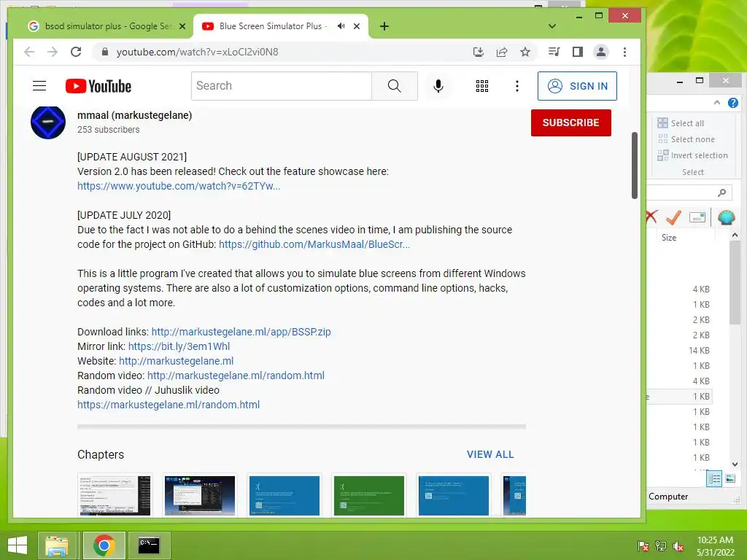The width and height of the screenshot is (747, 560).
Task: Close the Google Search tab
Action: [182, 26]
